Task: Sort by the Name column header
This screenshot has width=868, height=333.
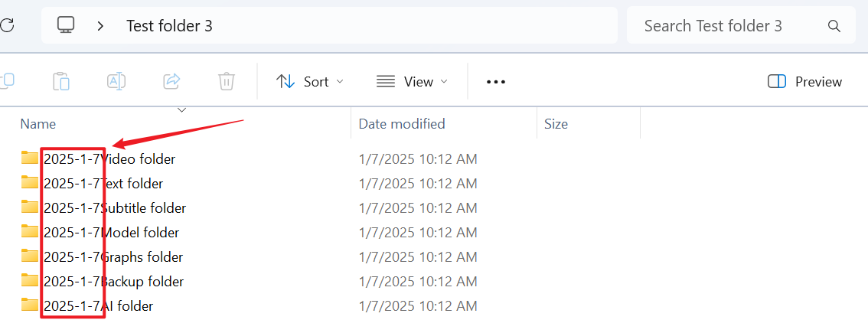Action: (38, 124)
